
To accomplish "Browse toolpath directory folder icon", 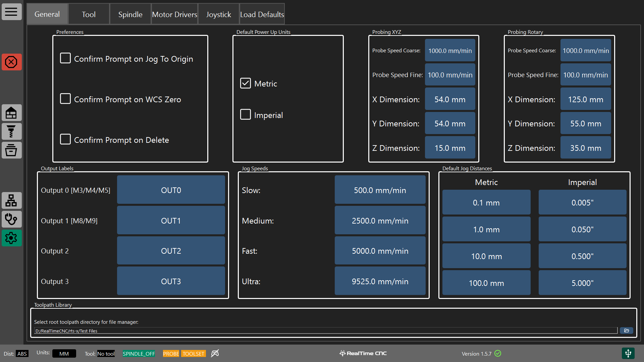I will click(626, 330).
